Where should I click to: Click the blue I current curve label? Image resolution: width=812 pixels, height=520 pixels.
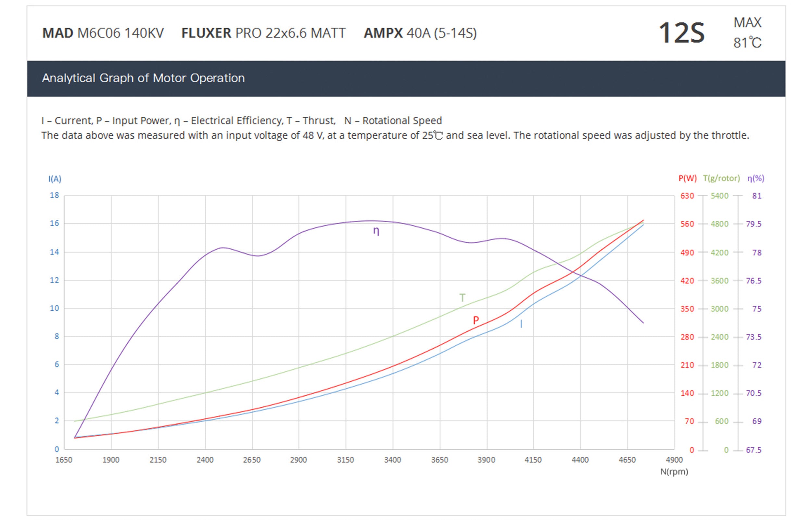[521, 324]
